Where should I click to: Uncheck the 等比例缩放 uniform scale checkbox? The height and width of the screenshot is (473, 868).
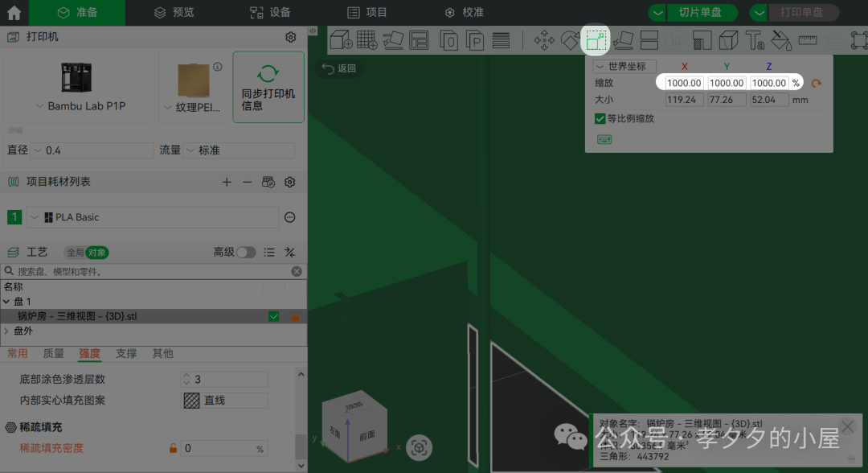point(600,118)
